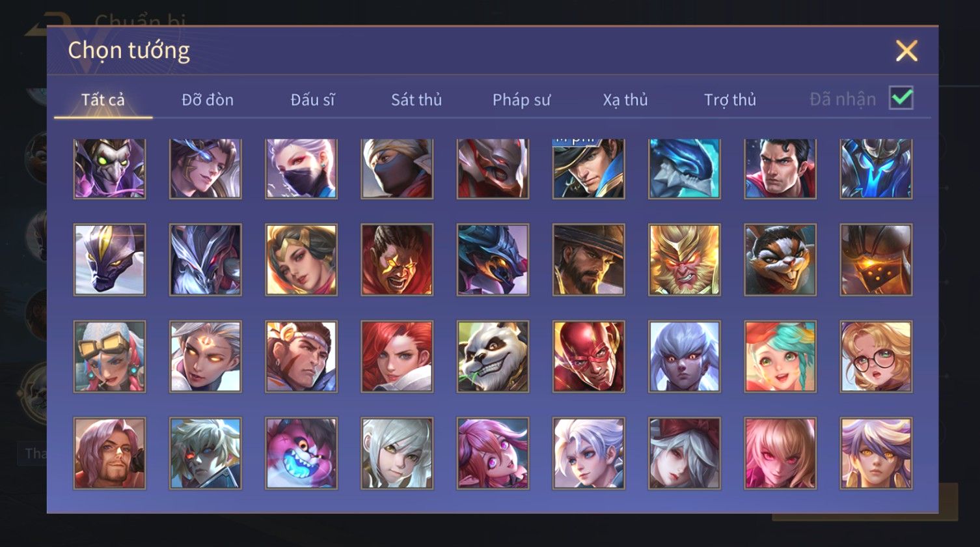Select the red-haired woman hero portrait
Screen dimensions: 980x547
(x=397, y=356)
